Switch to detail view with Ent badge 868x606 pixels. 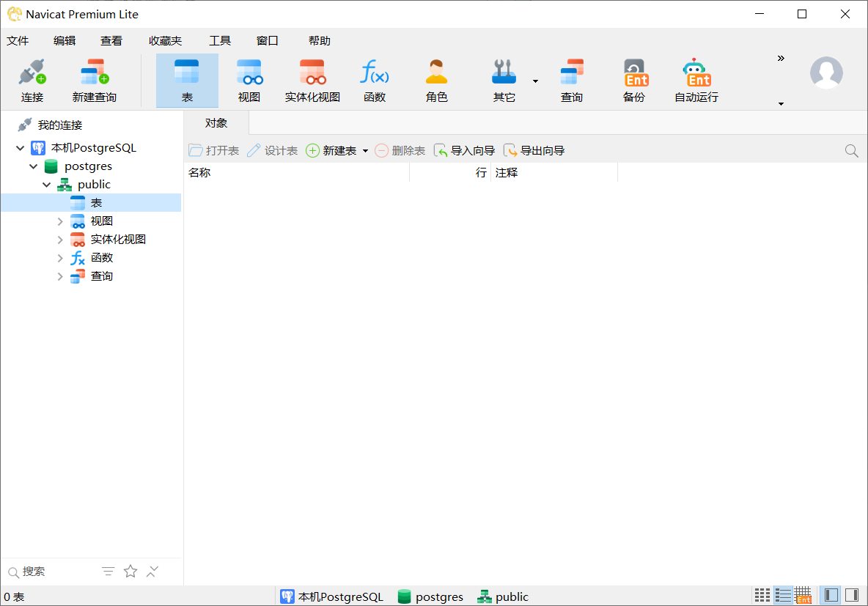point(803,596)
